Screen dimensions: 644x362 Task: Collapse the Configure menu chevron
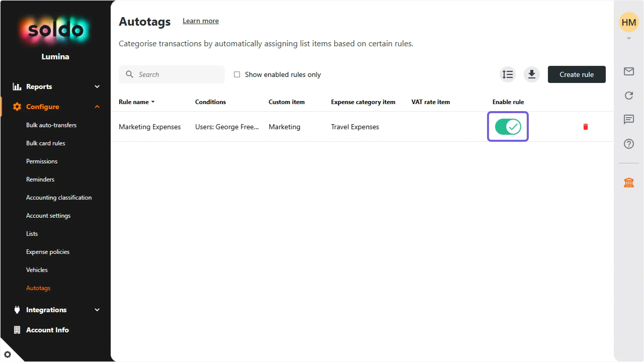tap(97, 107)
